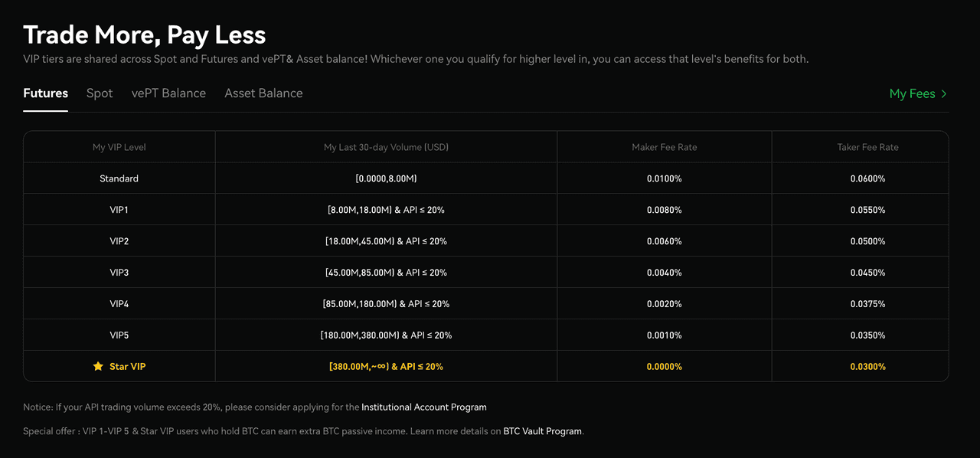Click the Star VIP level label
This screenshot has height=458, width=980.
[x=127, y=367]
